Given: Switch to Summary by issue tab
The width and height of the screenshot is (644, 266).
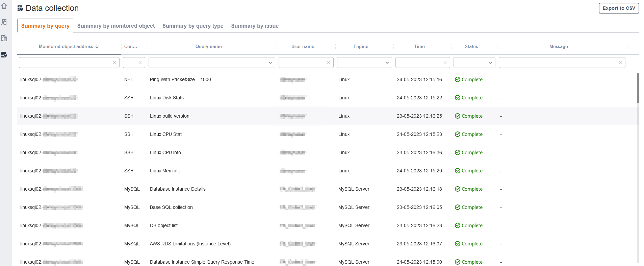Looking at the screenshot, I should pos(255,26).
